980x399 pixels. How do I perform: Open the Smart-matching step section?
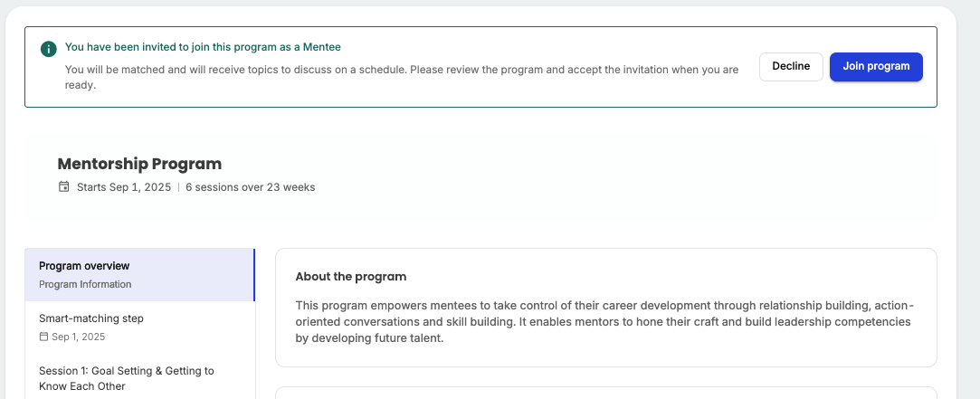coord(140,328)
